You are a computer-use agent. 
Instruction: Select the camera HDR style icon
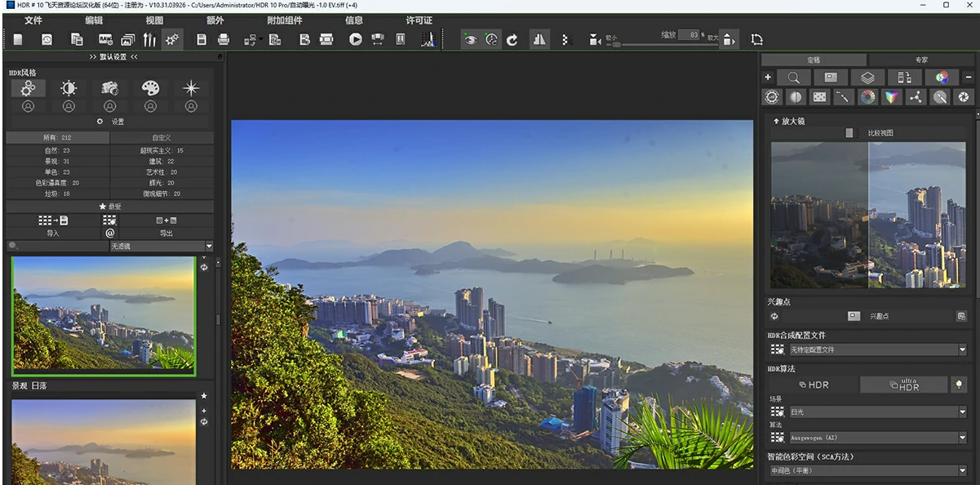click(109, 88)
